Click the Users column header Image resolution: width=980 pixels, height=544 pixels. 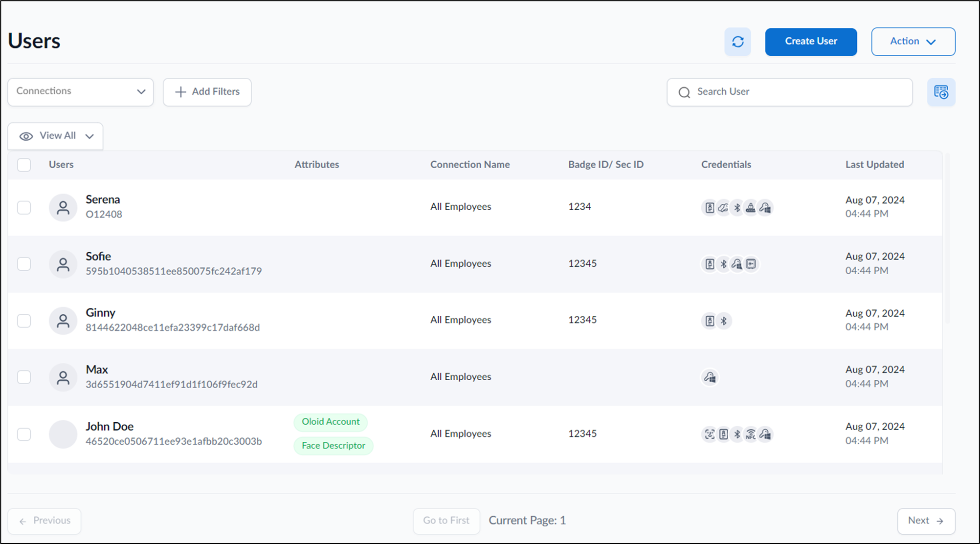[x=61, y=165]
